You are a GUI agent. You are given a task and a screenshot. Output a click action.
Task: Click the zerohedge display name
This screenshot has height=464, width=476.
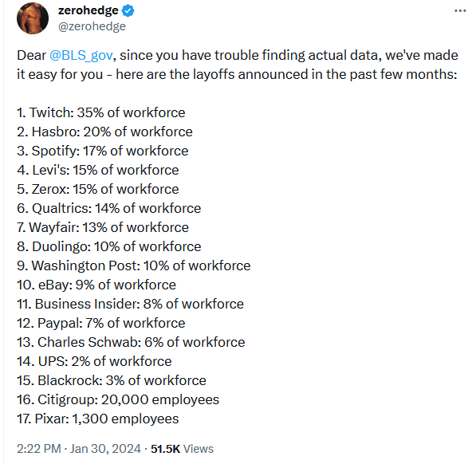(x=88, y=10)
